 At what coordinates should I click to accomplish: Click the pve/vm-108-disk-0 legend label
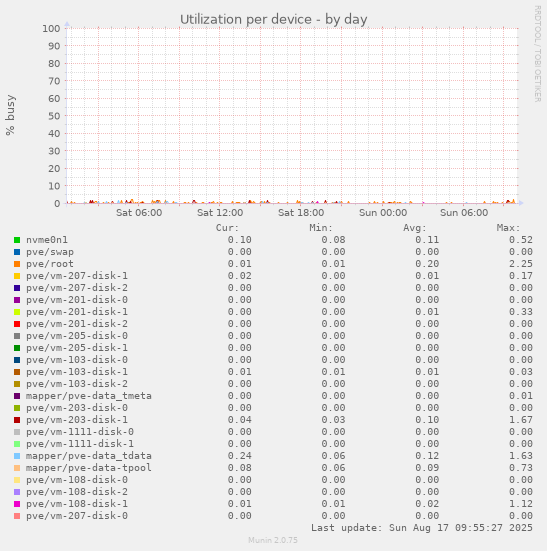click(77, 480)
